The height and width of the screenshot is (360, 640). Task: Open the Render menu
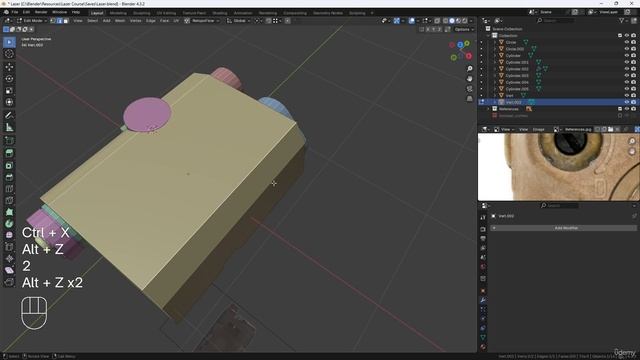[41, 12]
